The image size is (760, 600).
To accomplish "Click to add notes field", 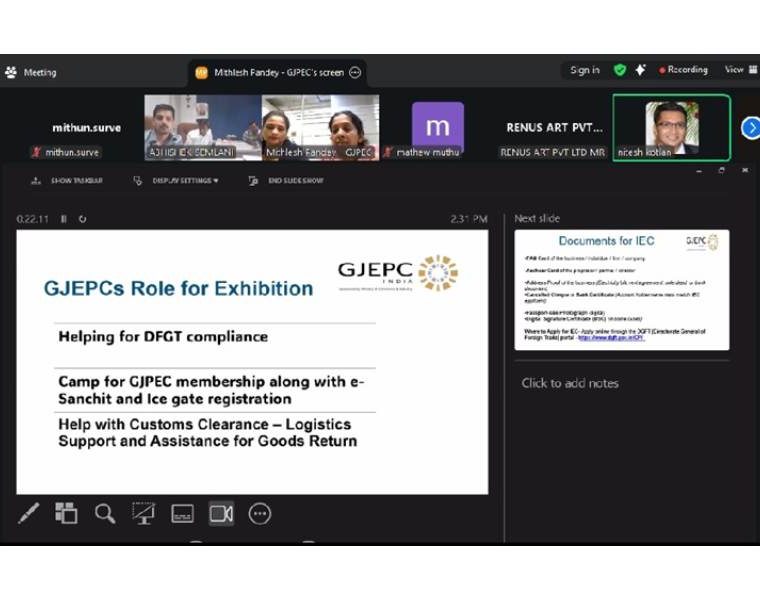I will [x=570, y=383].
